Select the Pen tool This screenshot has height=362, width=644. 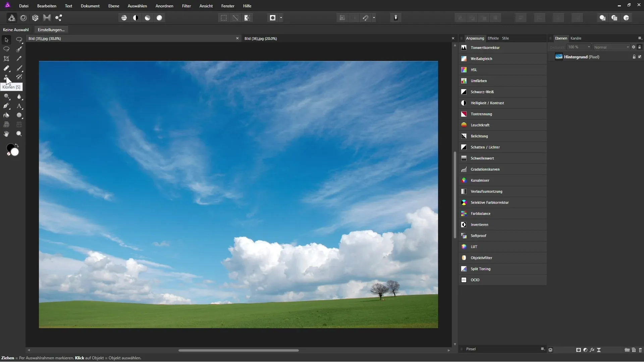click(6, 106)
